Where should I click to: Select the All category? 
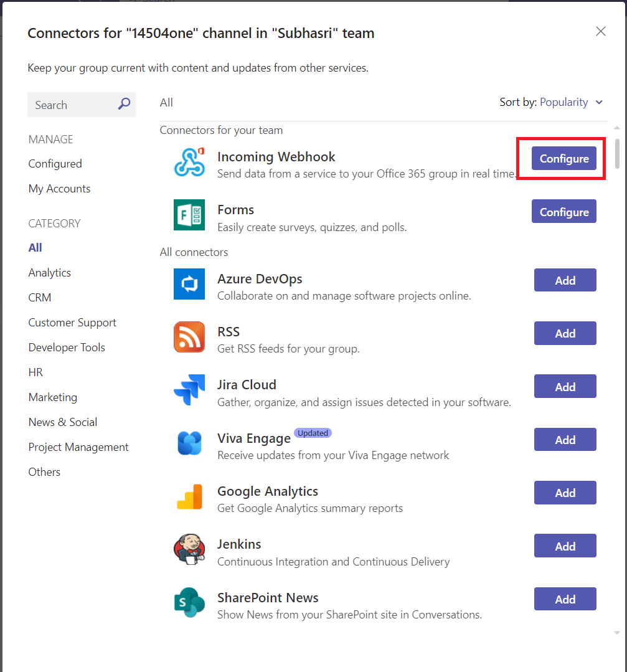35,248
